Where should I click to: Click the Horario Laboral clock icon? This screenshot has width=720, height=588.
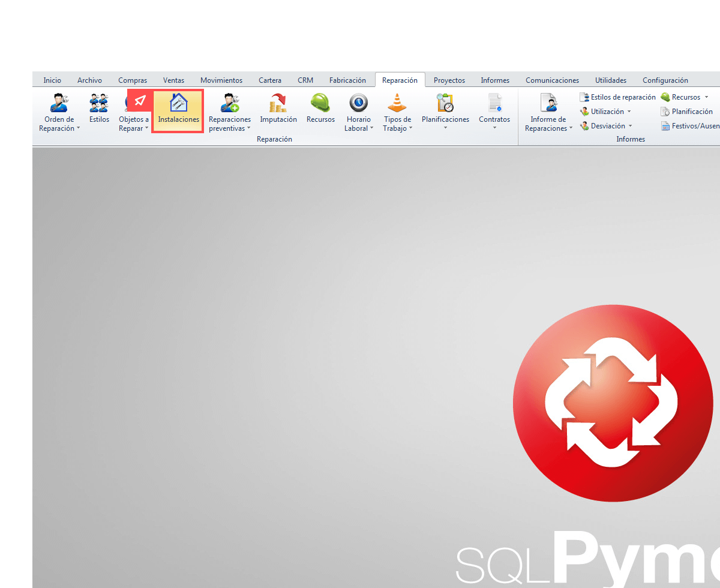(358, 104)
